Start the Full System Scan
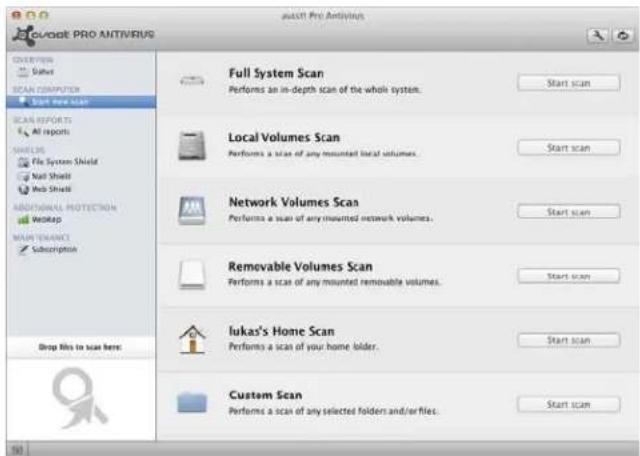The width and height of the screenshot is (640, 456). 569,83
